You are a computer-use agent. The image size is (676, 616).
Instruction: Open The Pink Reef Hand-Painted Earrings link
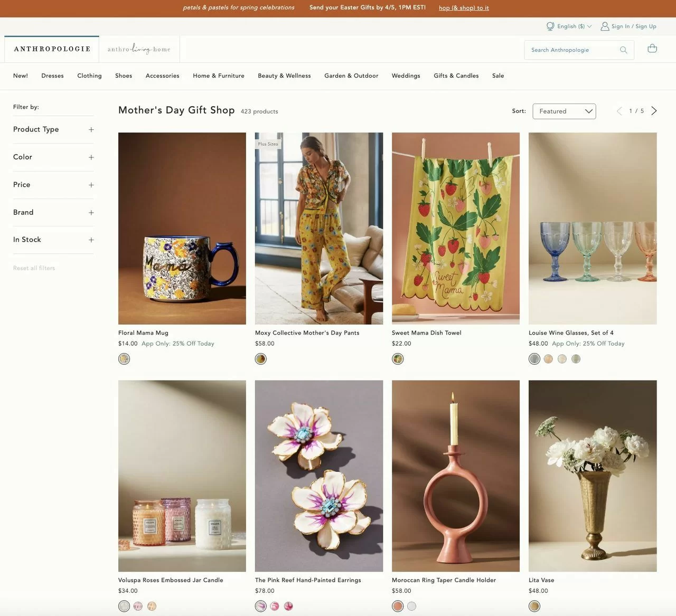tap(308, 580)
